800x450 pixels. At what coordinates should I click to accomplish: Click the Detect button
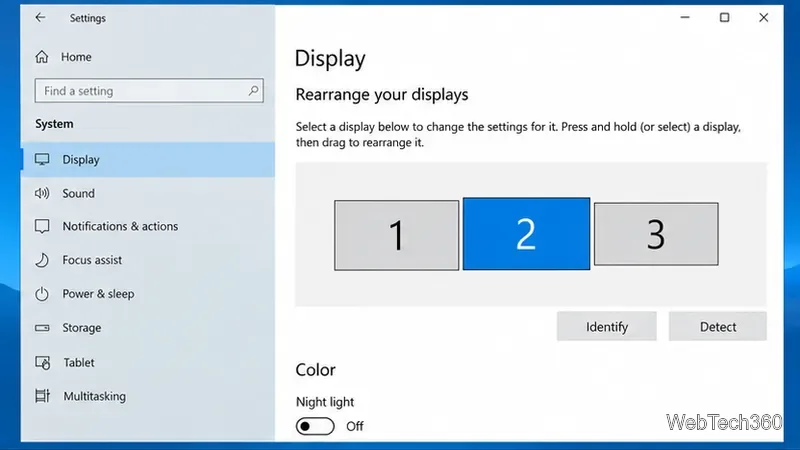point(718,327)
